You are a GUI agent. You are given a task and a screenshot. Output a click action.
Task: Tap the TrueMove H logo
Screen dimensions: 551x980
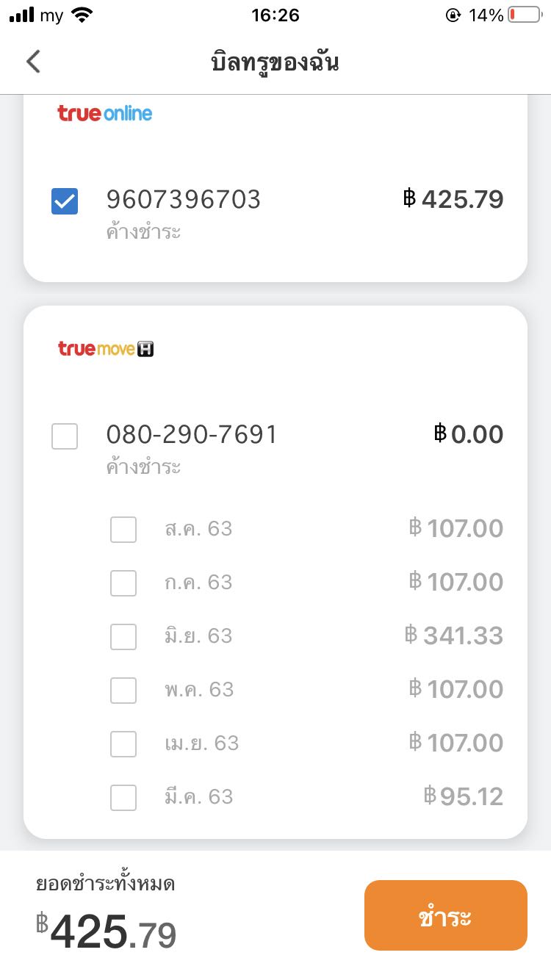[106, 348]
